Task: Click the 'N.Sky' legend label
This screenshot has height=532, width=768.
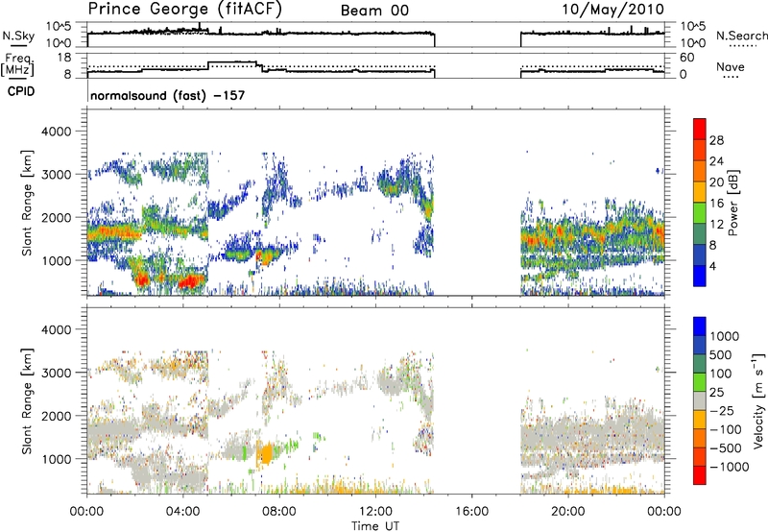Action: coord(18,36)
